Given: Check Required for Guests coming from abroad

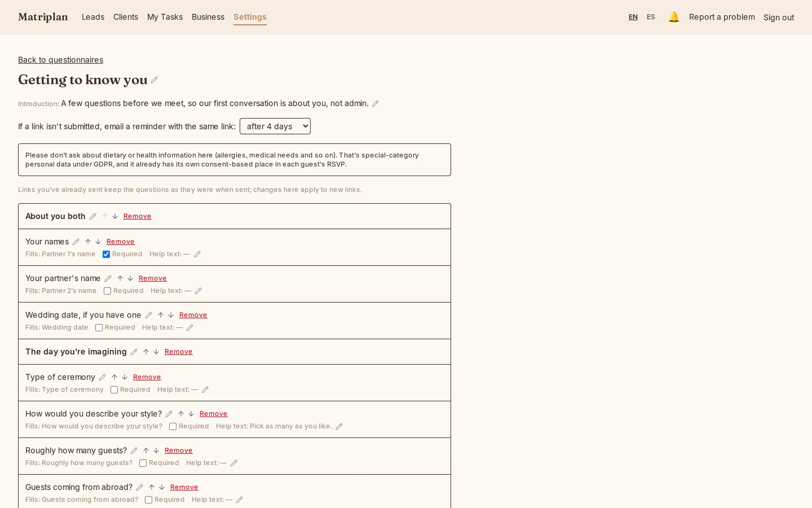Looking at the screenshot, I should (x=149, y=500).
